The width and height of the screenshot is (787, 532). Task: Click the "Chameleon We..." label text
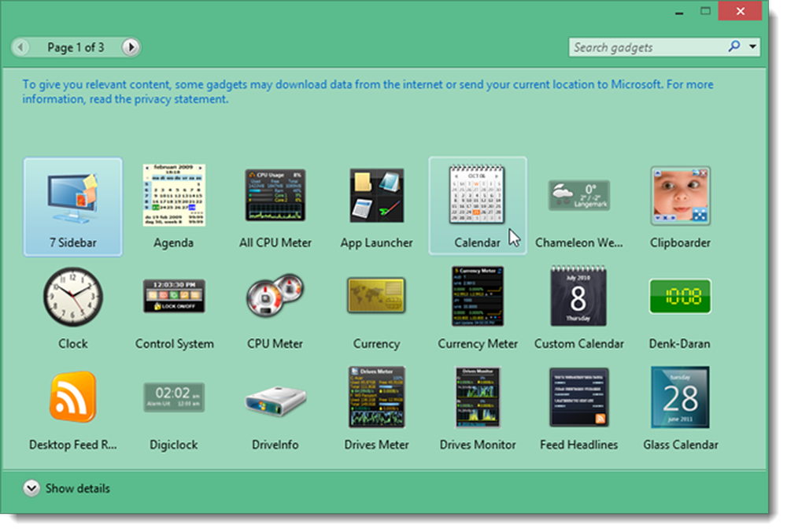coord(578,243)
